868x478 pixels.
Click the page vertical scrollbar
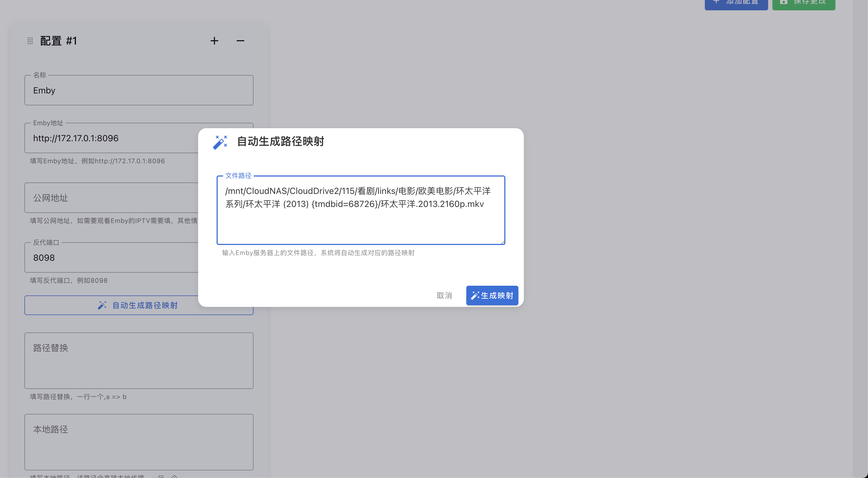860,236
